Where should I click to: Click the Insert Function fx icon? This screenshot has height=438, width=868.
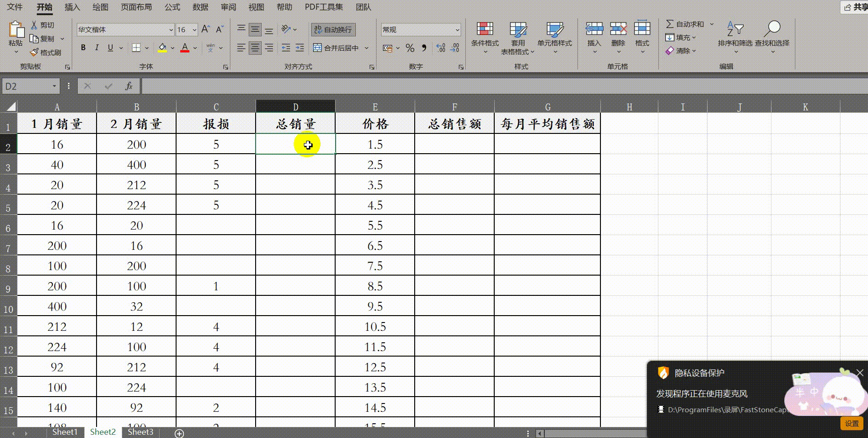point(129,86)
